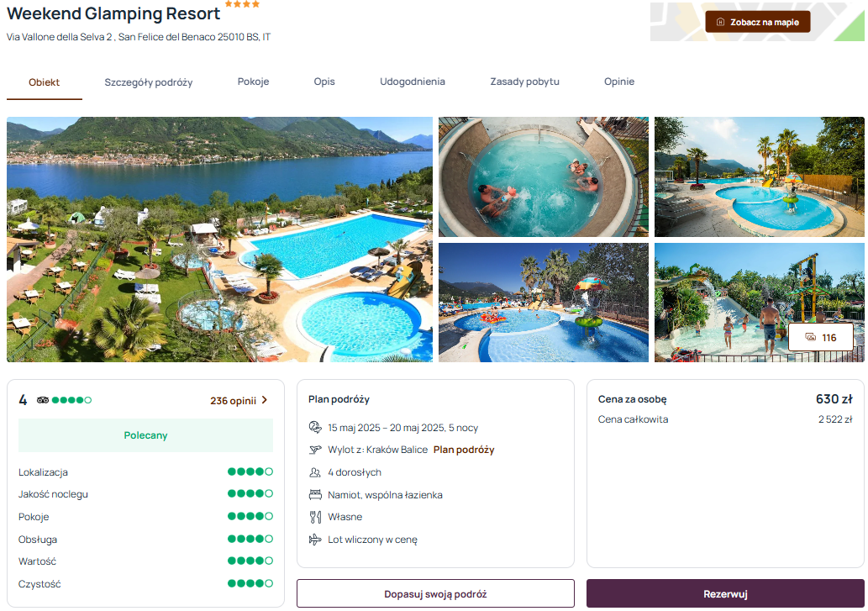Click the Dopasuj swoją podróż button
The height and width of the screenshot is (611, 868).
coord(435,593)
